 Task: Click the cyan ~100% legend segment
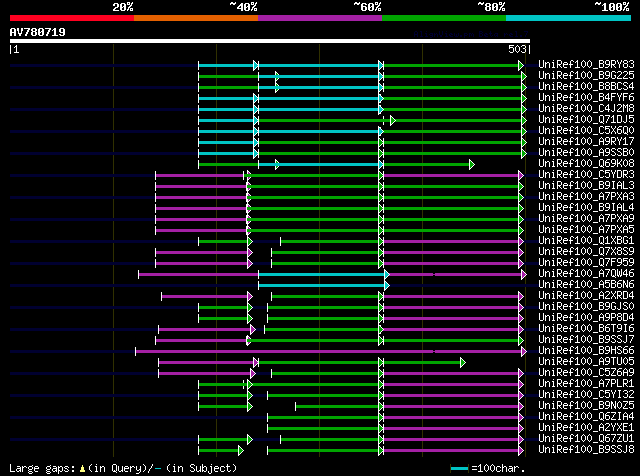pos(569,18)
